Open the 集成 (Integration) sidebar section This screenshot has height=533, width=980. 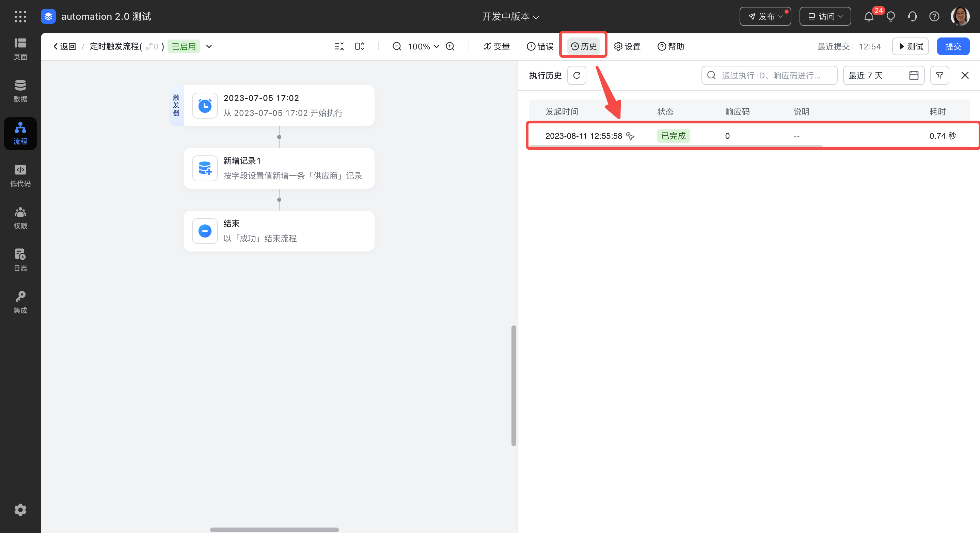[x=20, y=303]
